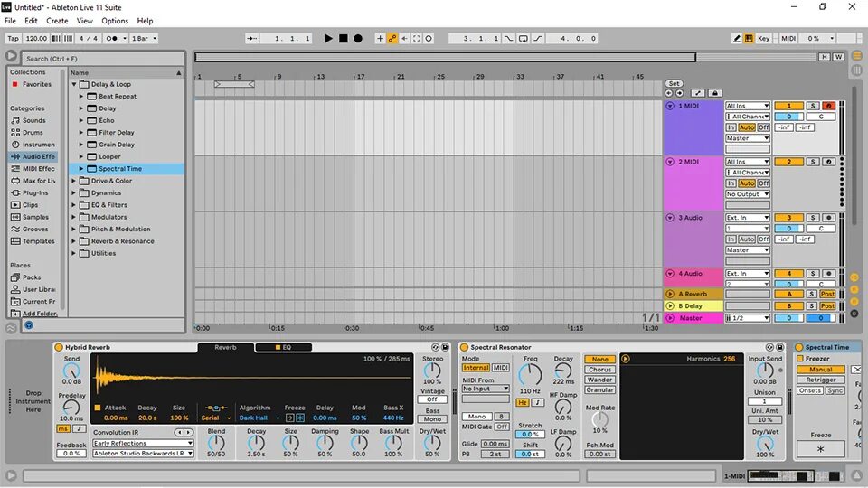Open the Create menu
This screenshot has height=488, width=868.
[57, 21]
